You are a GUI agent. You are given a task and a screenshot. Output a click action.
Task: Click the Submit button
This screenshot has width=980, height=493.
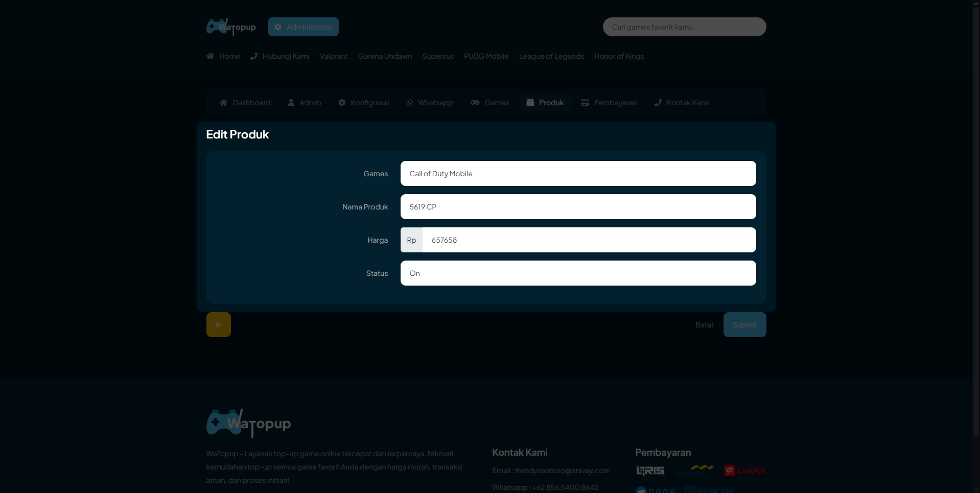click(745, 325)
